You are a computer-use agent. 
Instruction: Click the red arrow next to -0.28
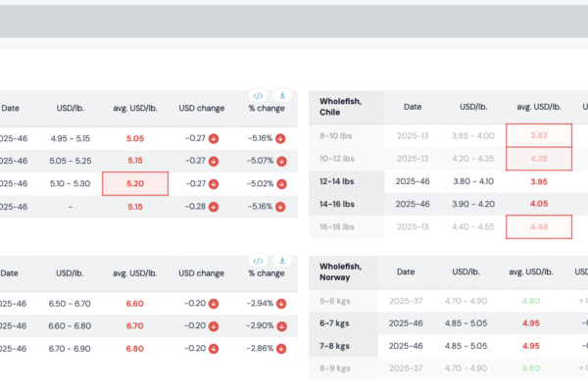214,207
